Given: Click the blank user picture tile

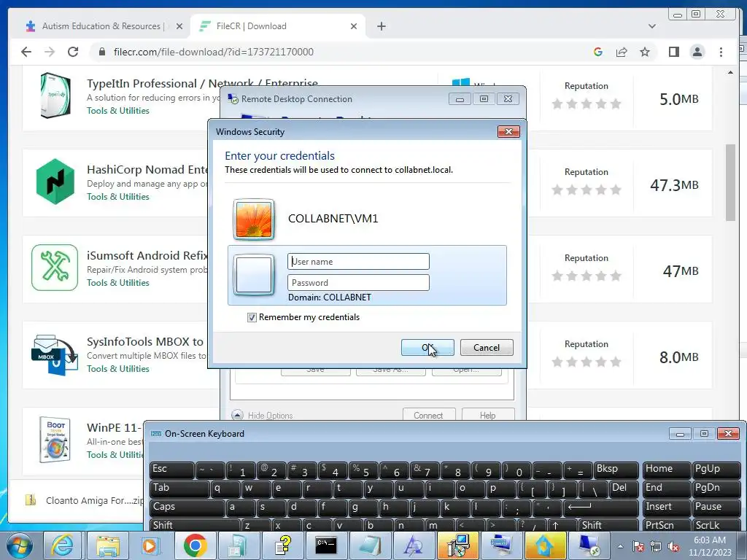Looking at the screenshot, I should pyautogui.click(x=254, y=275).
